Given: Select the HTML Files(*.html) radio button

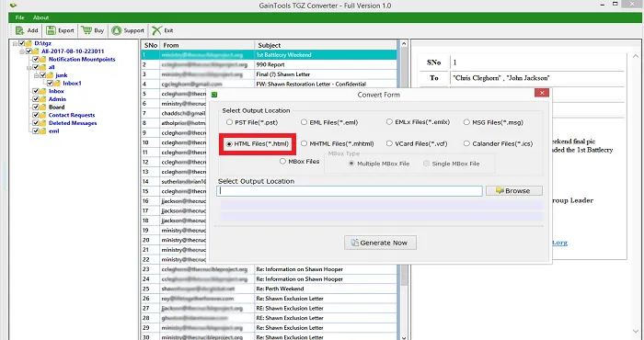Looking at the screenshot, I should [229, 144].
